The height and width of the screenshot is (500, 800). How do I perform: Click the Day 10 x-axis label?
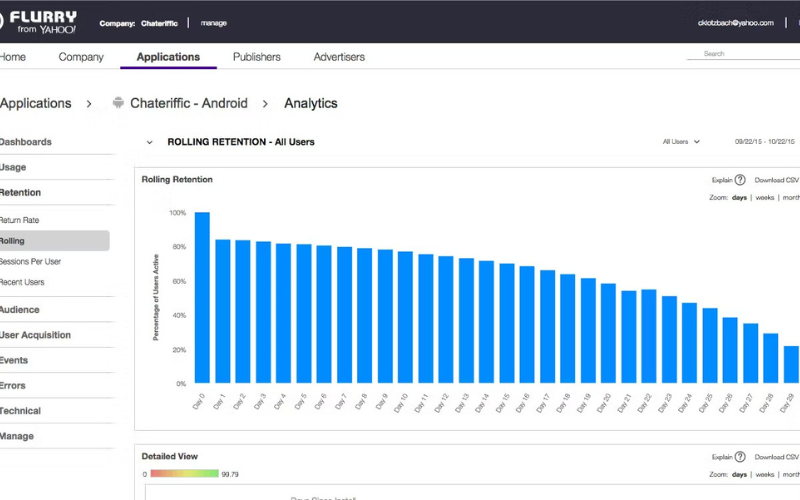pyautogui.click(x=401, y=403)
